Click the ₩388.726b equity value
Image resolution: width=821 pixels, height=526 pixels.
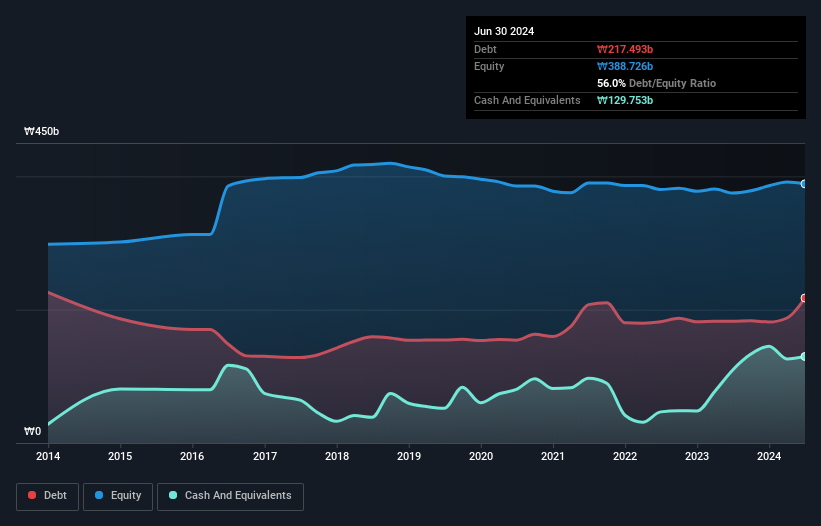tap(625, 66)
